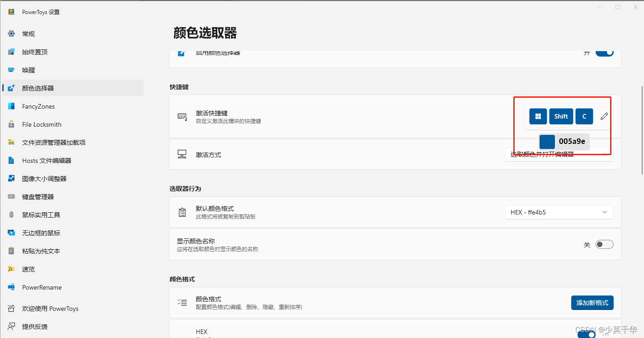The width and height of the screenshot is (644, 338).
Task: Open File Locksmith settings
Action: pos(73,124)
